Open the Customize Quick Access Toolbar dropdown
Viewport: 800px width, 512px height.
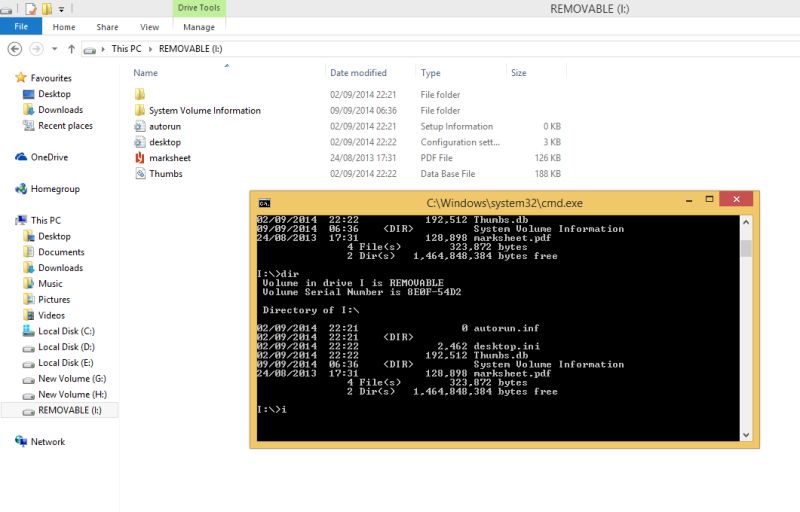tap(61, 9)
